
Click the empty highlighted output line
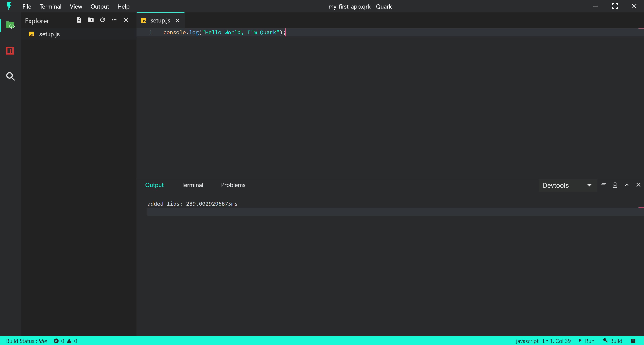click(395, 212)
